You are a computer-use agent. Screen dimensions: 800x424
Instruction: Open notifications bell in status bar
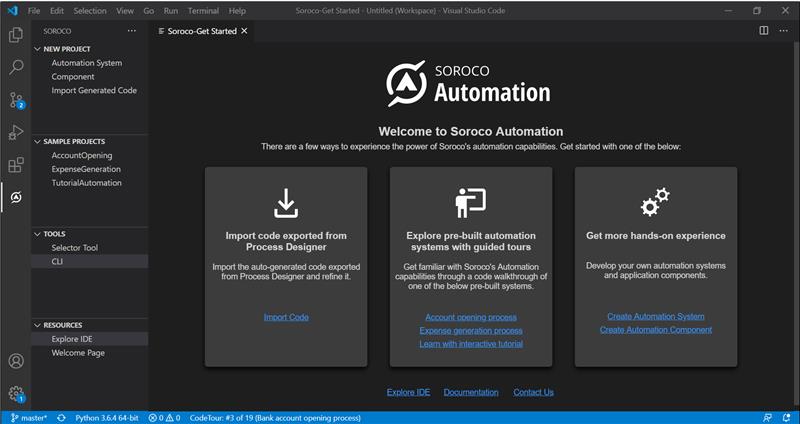(x=786, y=418)
